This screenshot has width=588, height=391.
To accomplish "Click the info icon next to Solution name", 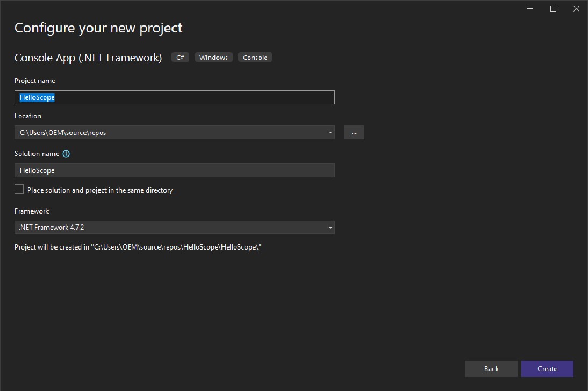I will [66, 153].
